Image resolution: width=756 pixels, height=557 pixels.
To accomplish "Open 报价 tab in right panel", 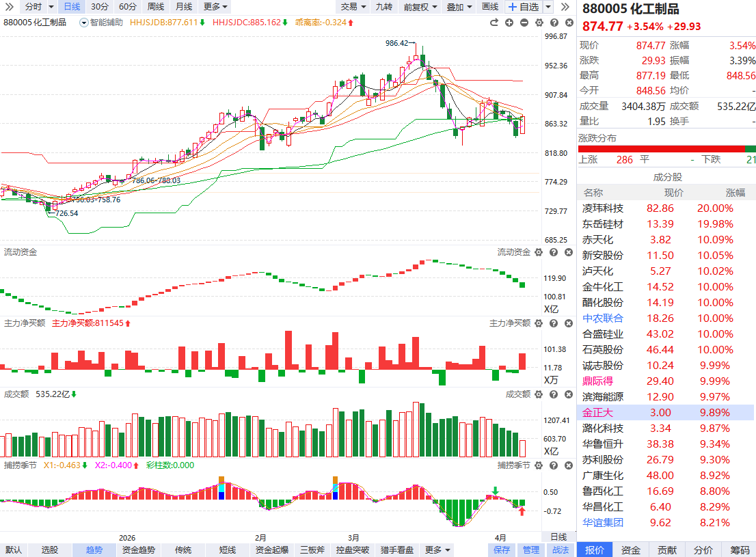I will [595, 550].
